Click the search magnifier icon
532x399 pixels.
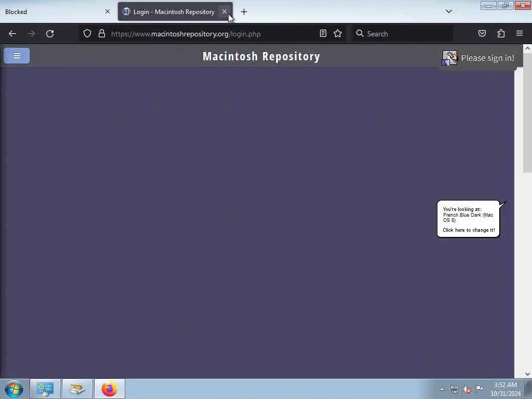point(360,33)
